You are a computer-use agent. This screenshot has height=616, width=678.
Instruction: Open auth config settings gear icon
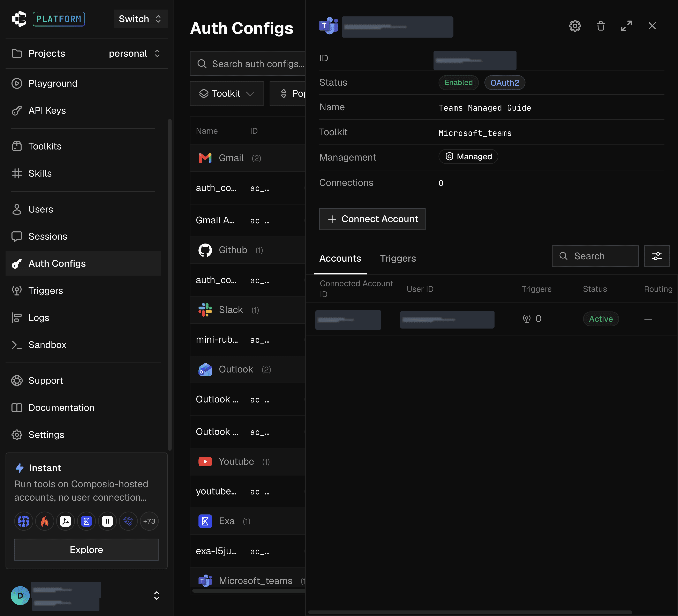pos(575,26)
